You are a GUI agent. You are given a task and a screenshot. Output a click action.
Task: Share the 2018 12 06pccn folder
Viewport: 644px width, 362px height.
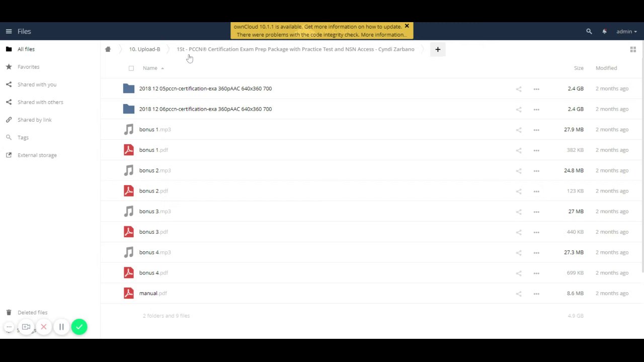click(519, 109)
